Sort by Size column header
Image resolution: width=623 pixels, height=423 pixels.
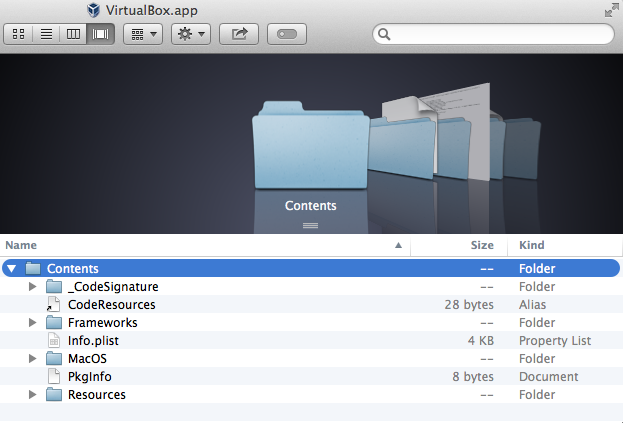[459, 245]
